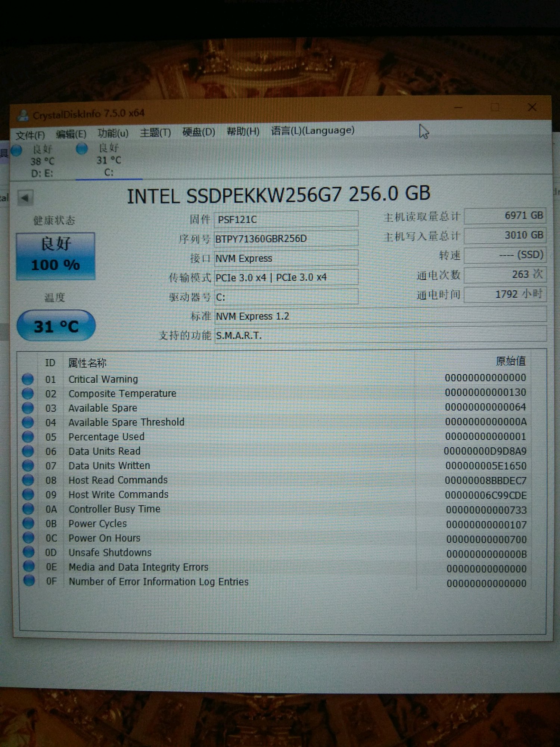This screenshot has width=560, height=747.
Task: Click the 原始值 column header
Action: (x=510, y=361)
